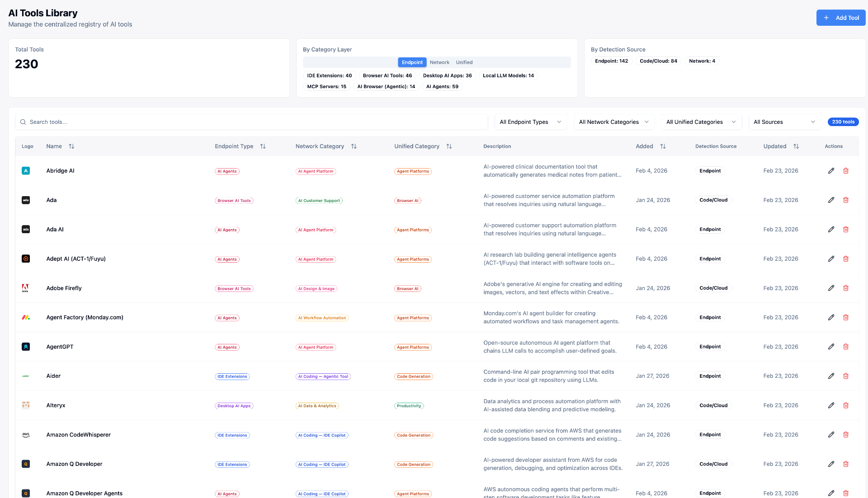The width and height of the screenshot is (868, 498).
Task: Delete the Aider tool
Action: (846, 376)
